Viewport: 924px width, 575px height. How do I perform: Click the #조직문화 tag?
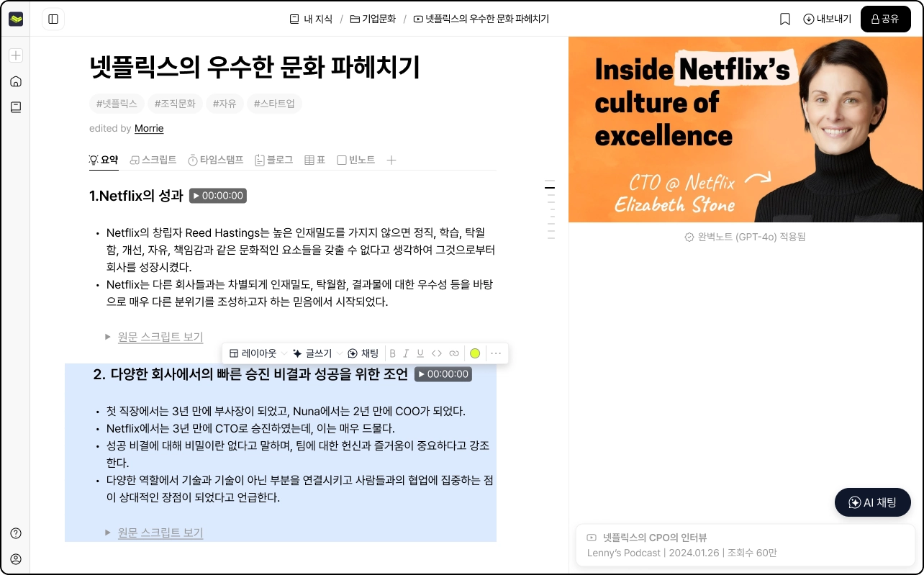pos(175,104)
